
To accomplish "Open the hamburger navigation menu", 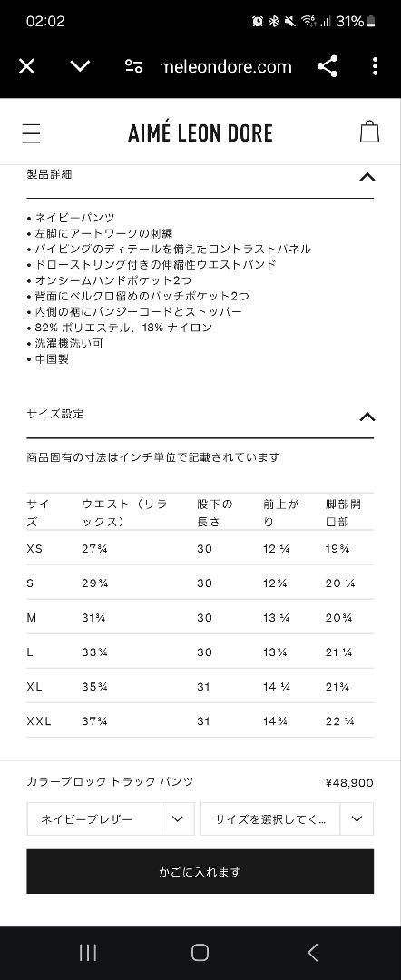I will coord(31,133).
